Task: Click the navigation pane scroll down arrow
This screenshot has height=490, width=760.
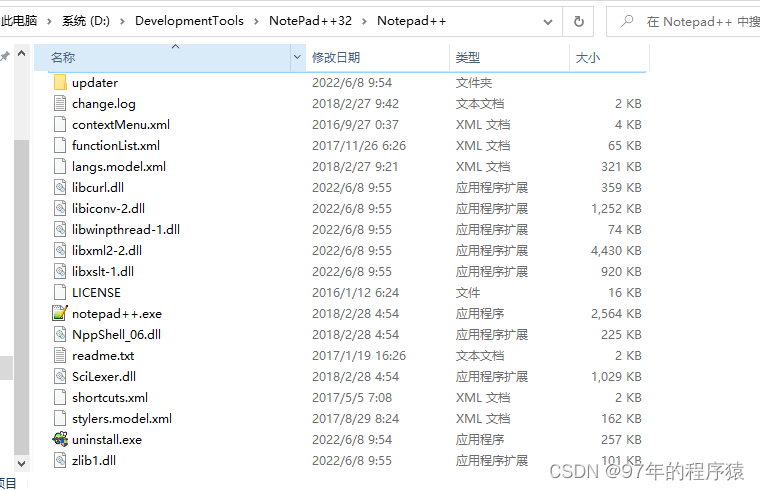Action: point(21,464)
